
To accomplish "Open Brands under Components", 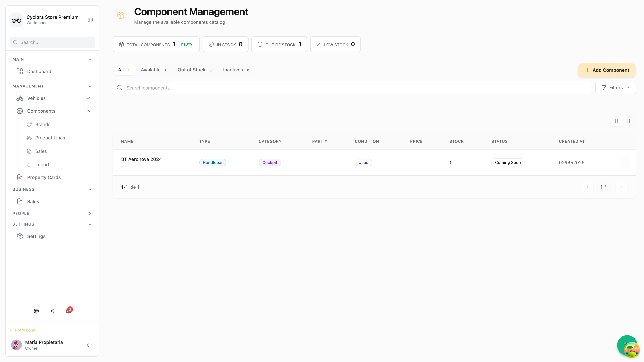I will tap(43, 124).
